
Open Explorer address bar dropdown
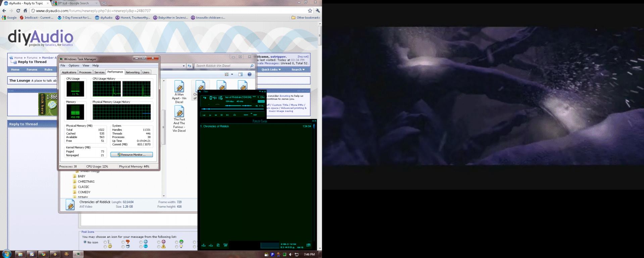point(184,66)
